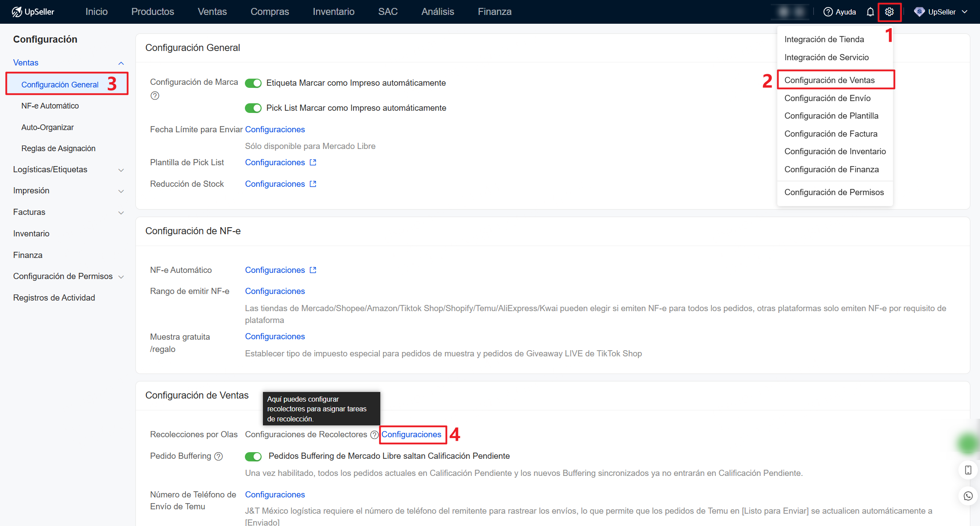Turn off Pedidos Buffering de Mercado Libre toggle
The width and height of the screenshot is (980, 526).
click(253, 457)
